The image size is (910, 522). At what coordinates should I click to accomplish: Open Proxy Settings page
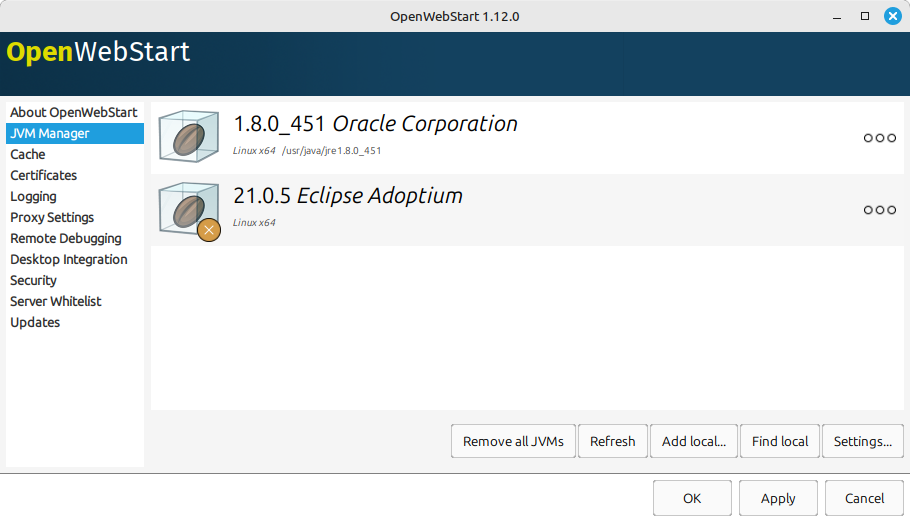[75, 217]
